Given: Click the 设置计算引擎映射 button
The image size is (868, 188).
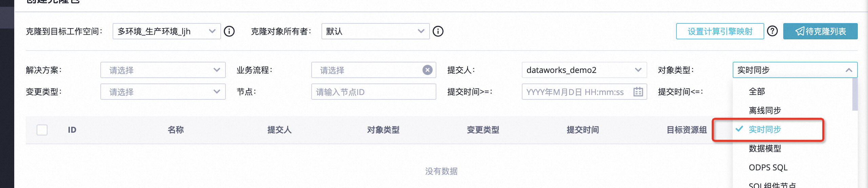Looking at the screenshot, I should click(x=720, y=31).
